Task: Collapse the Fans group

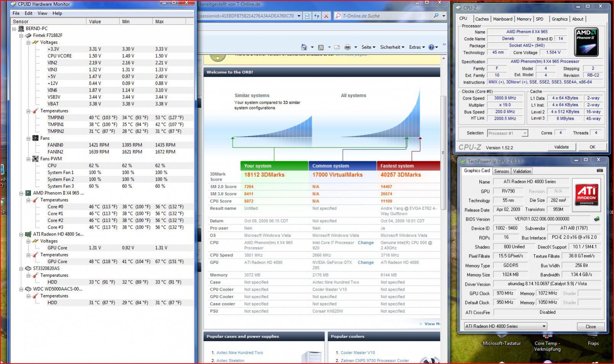Action: coord(28,138)
